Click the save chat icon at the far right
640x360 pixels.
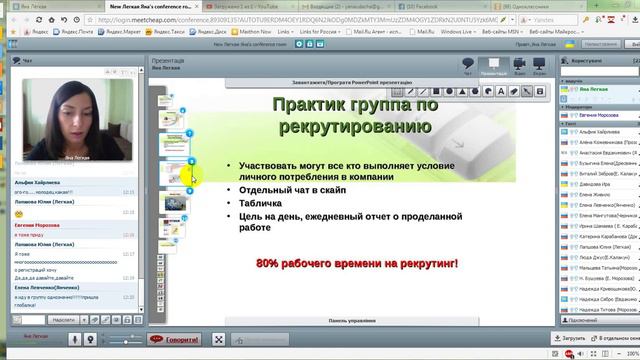138,320
